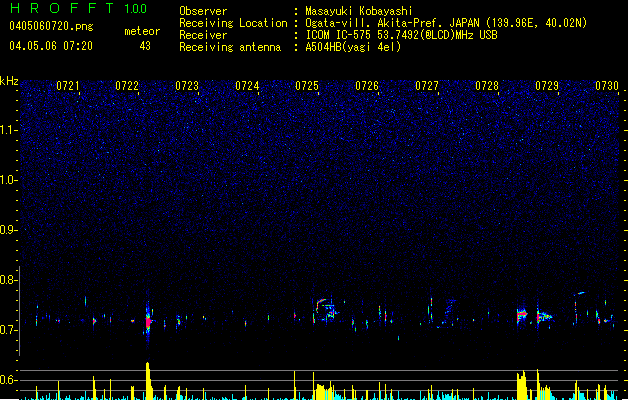Click the arc-shaped echo near 0725
The image size is (629, 400).
(x=326, y=308)
